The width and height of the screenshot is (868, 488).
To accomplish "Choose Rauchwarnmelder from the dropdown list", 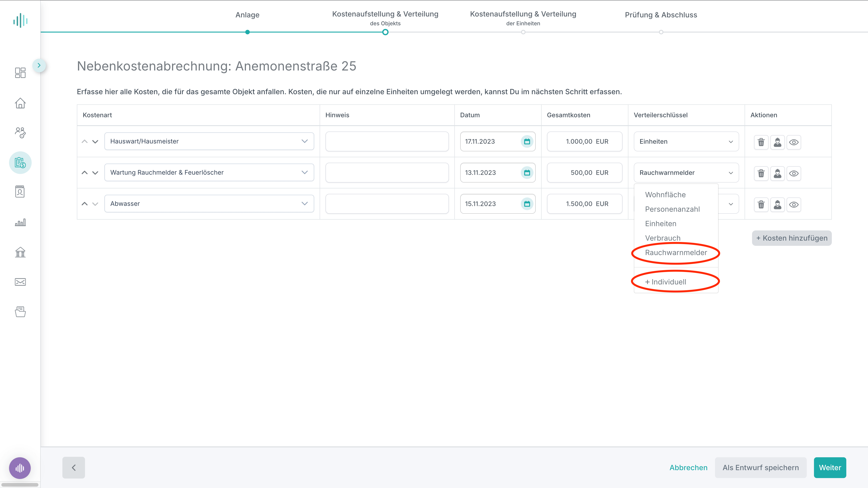I will [x=676, y=253].
